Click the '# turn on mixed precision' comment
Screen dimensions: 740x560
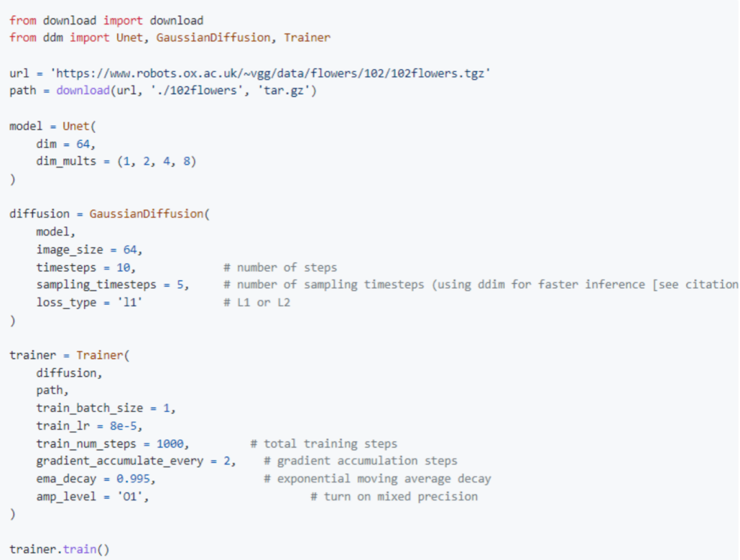point(394,496)
